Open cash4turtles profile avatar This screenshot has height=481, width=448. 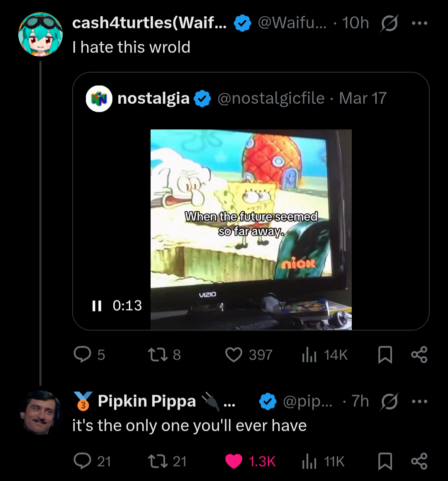point(40,34)
